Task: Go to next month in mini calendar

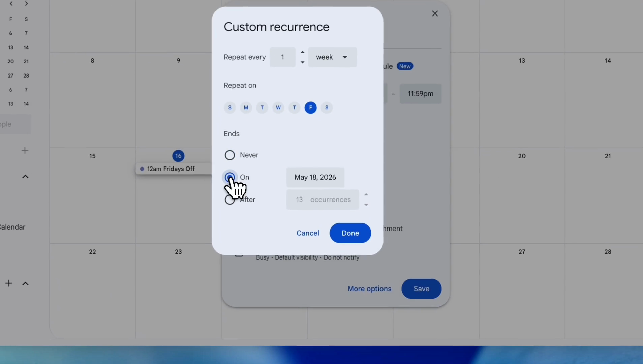Action: (x=26, y=4)
